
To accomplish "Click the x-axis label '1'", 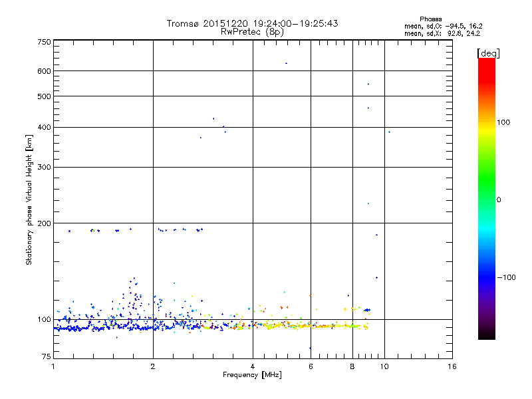I will pos(53,366).
